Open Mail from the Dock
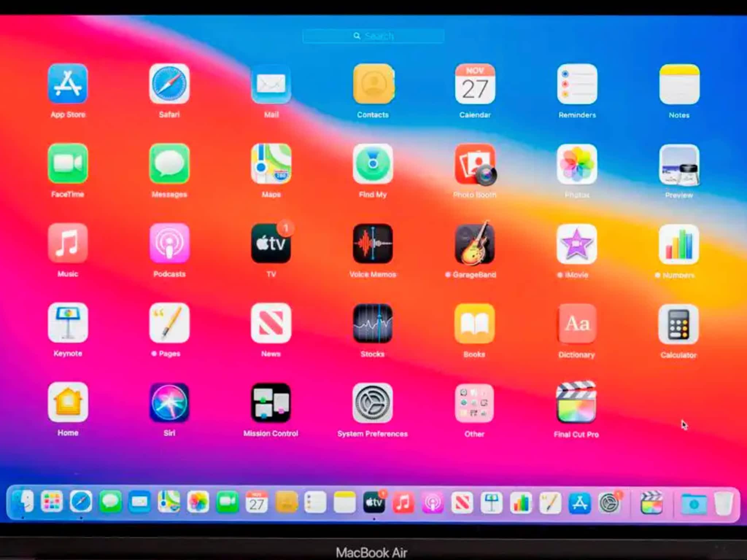747x560 pixels. pyautogui.click(x=139, y=502)
